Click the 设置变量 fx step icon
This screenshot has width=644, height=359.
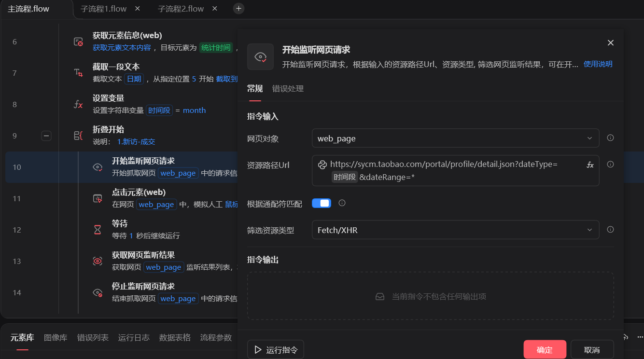[x=78, y=105]
